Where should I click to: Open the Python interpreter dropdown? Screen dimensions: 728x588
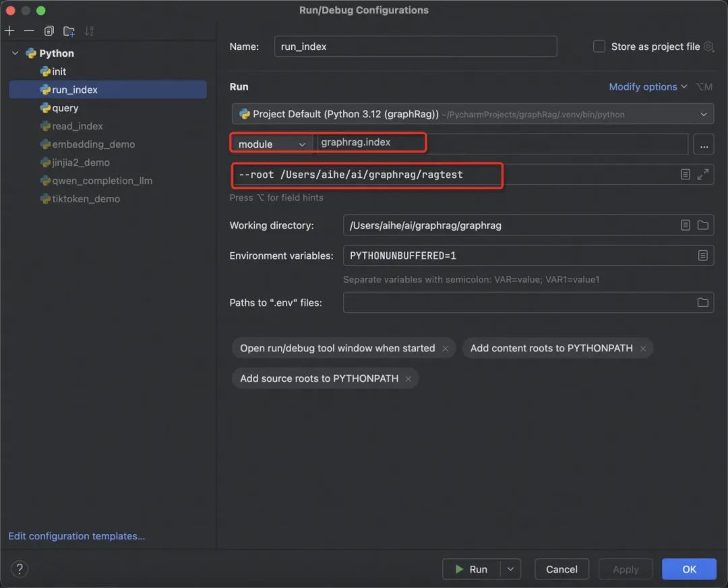tap(704, 114)
